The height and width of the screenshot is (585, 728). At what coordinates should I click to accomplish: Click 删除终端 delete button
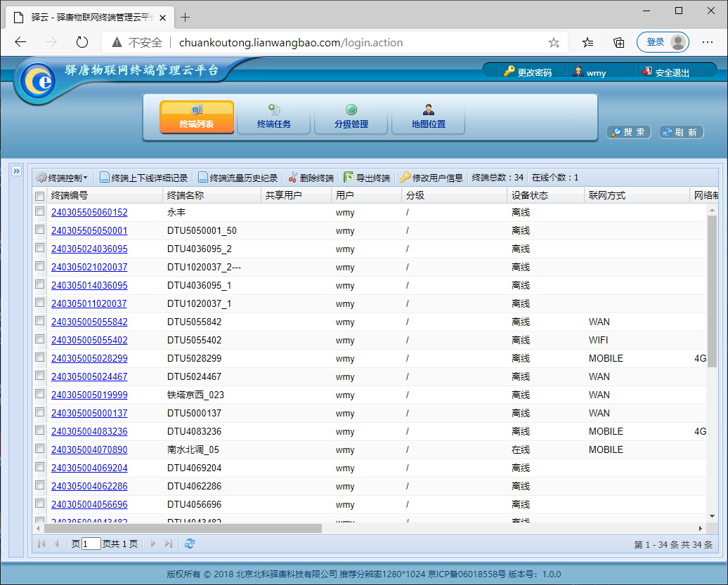[x=311, y=178]
